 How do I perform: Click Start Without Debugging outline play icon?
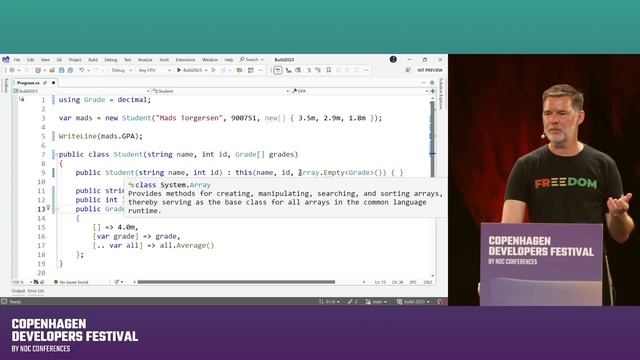point(213,70)
